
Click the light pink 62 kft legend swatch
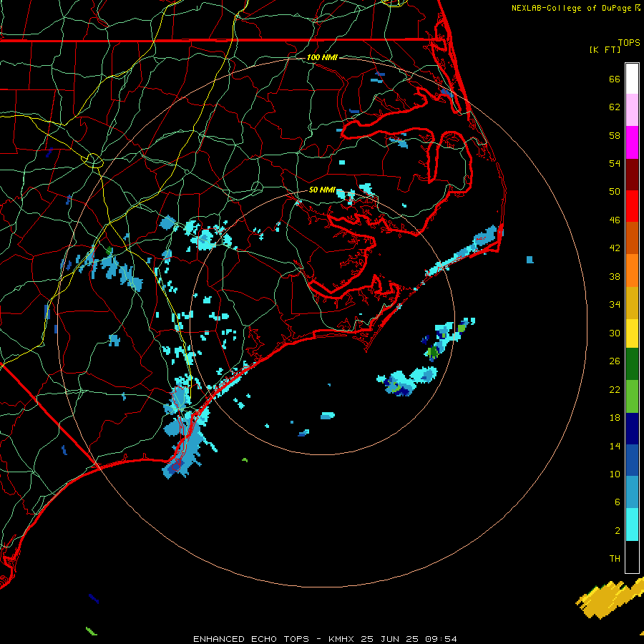click(632, 109)
